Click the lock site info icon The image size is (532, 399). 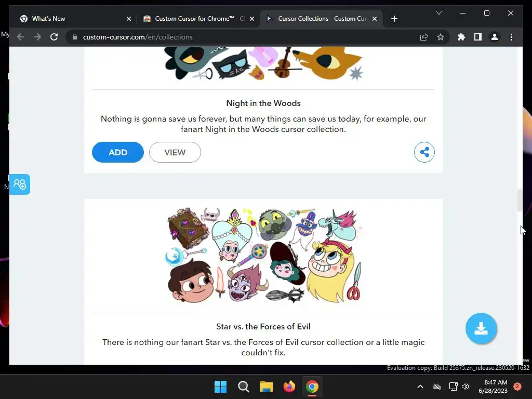75,37
